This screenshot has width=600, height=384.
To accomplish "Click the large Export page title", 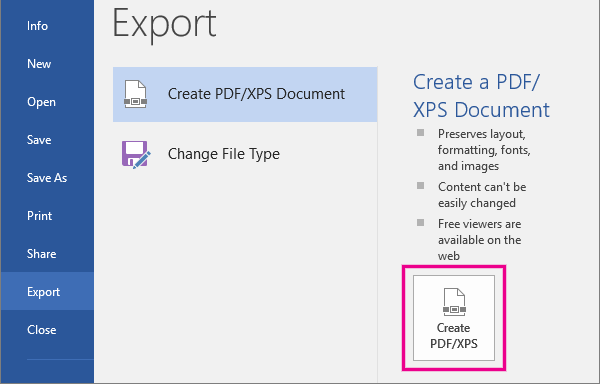I will point(165,25).
